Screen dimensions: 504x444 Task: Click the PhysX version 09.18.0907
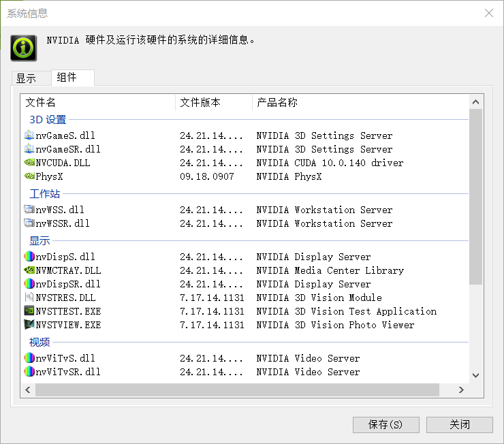(x=207, y=176)
